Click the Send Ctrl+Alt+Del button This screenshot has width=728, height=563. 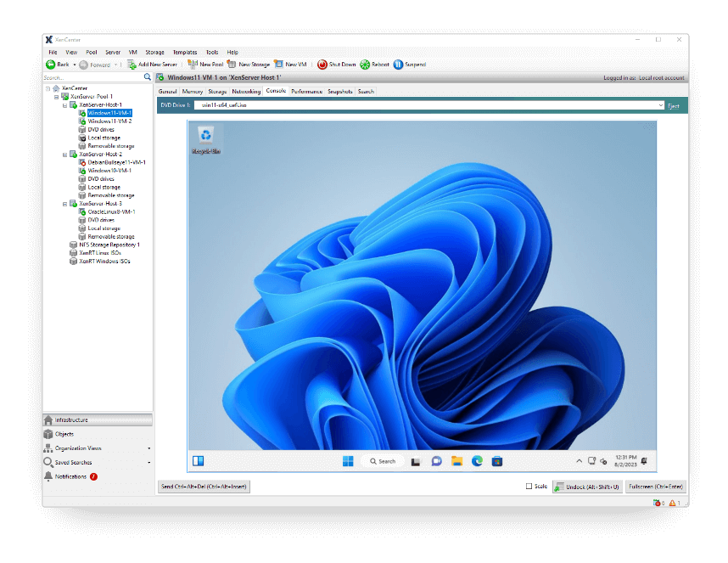click(x=204, y=487)
